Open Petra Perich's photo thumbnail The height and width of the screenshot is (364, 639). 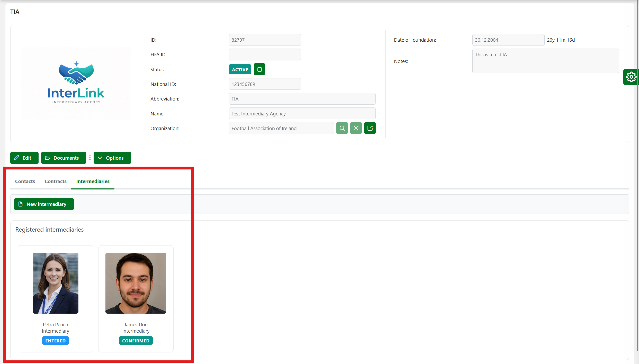(x=56, y=283)
